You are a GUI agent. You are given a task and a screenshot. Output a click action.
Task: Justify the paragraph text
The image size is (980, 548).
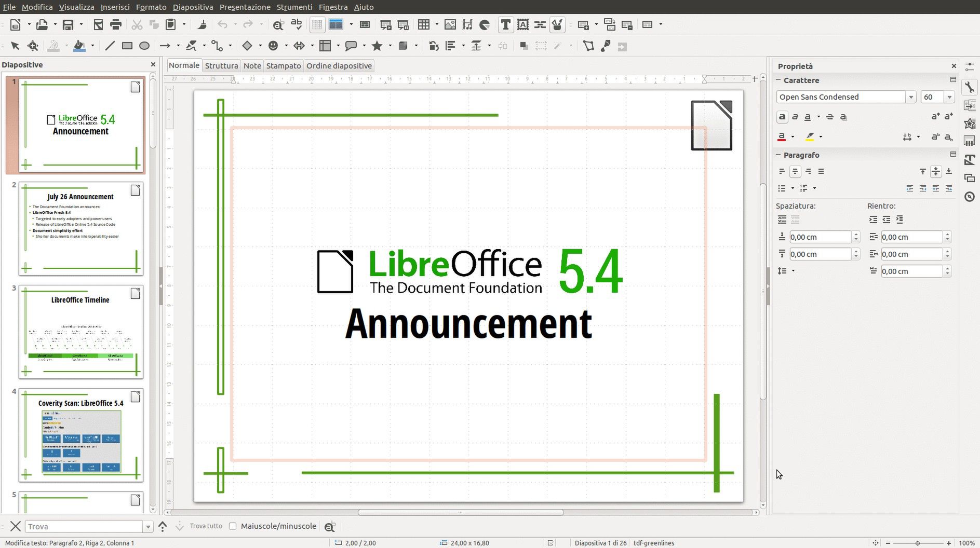click(x=821, y=171)
